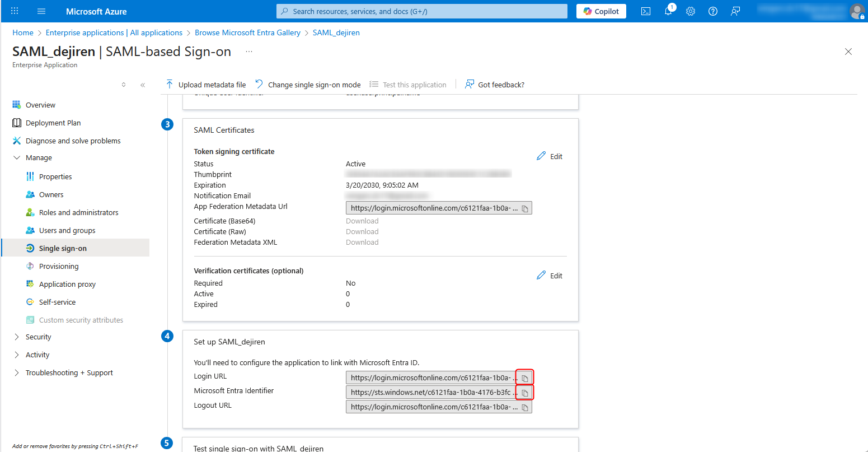Screen dimensions: 868x452
Task: Copy the Microsoft Entra Identifier
Action: coord(525,393)
